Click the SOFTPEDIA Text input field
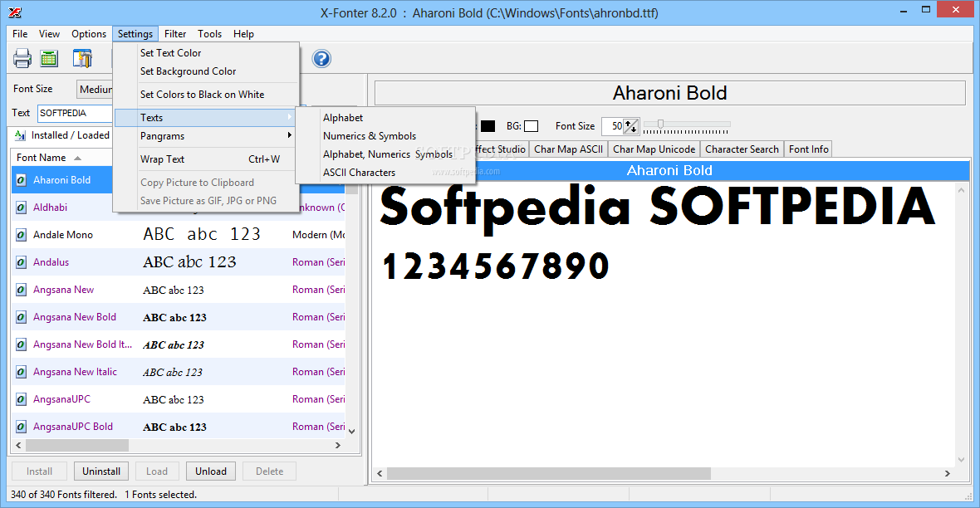The image size is (980, 508). coord(75,113)
